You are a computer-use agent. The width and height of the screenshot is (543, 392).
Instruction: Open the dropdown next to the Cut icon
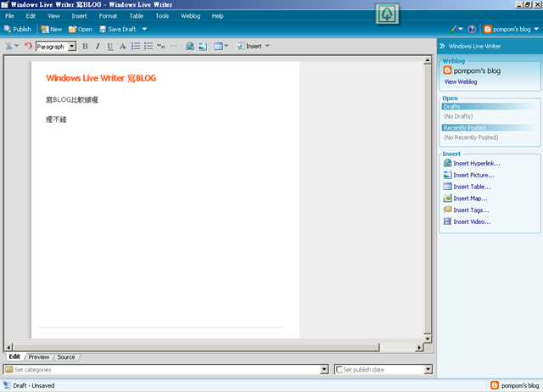coord(17,46)
